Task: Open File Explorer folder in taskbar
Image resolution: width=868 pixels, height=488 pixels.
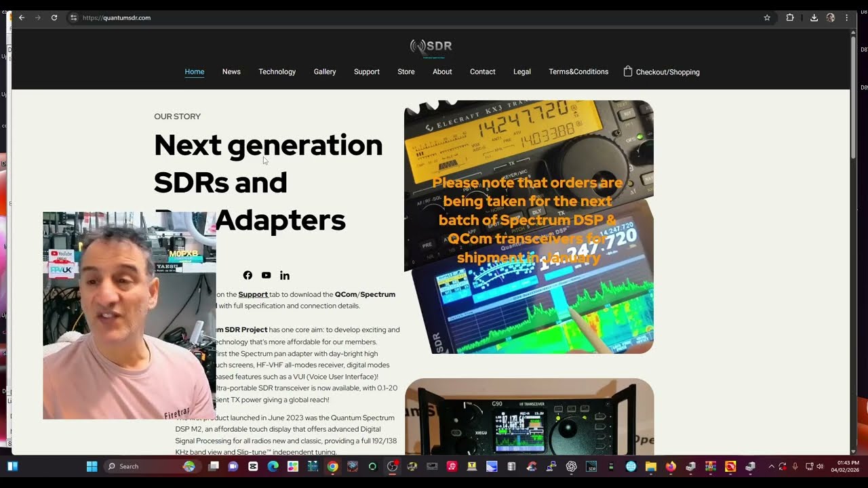Action: 651,466
